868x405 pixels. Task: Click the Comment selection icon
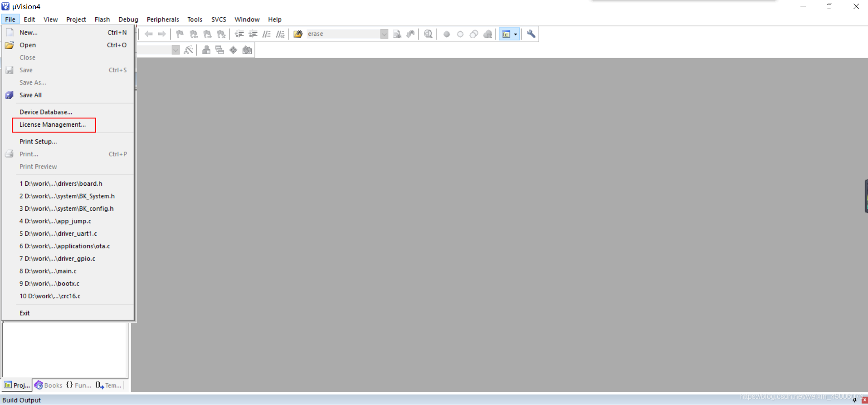coord(267,34)
